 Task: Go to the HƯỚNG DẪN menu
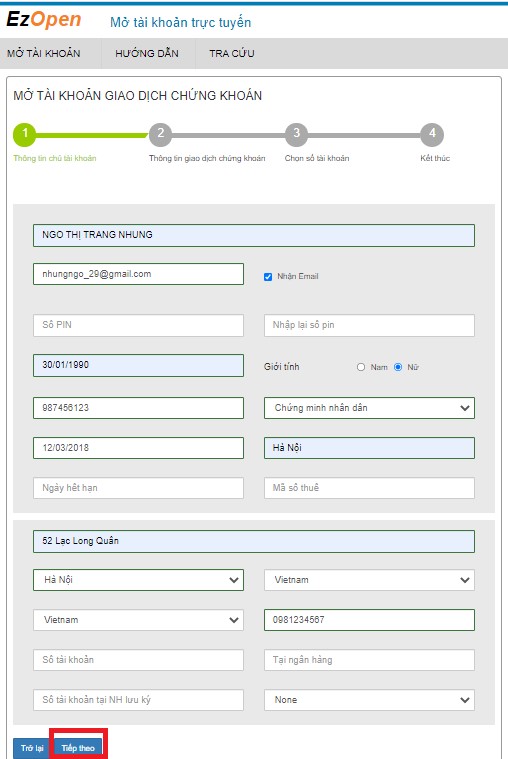pyautogui.click(x=147, y=53)
